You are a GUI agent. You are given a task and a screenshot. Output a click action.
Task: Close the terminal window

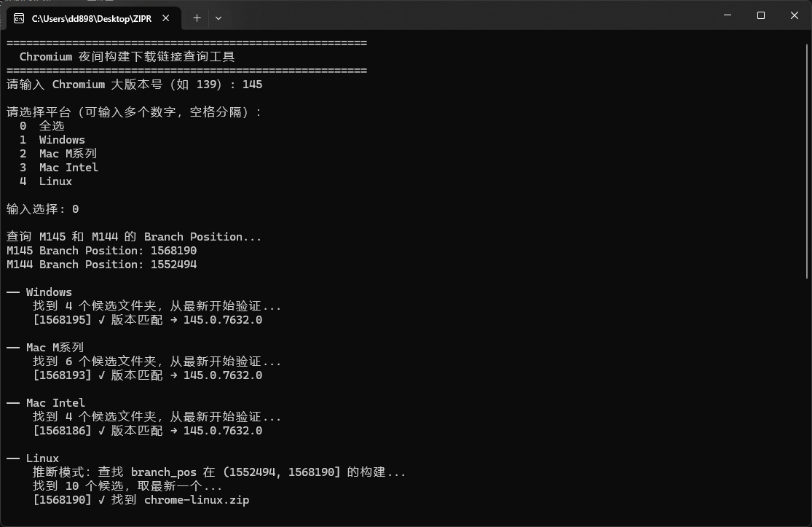point(794,15)
